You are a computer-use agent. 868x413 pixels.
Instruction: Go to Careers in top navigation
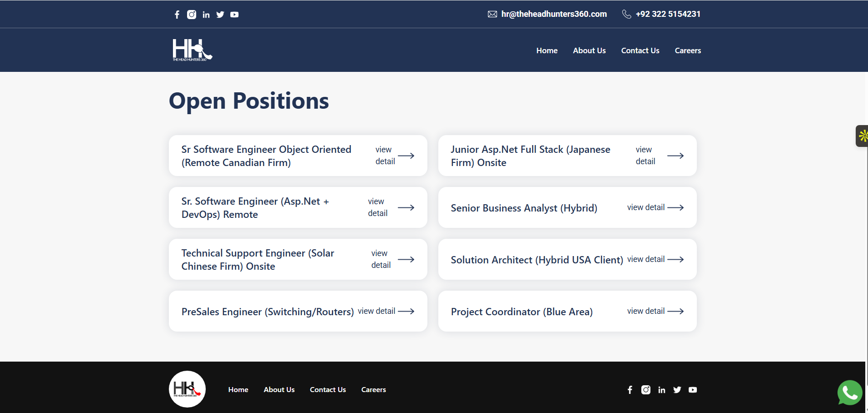pos(688,50)
